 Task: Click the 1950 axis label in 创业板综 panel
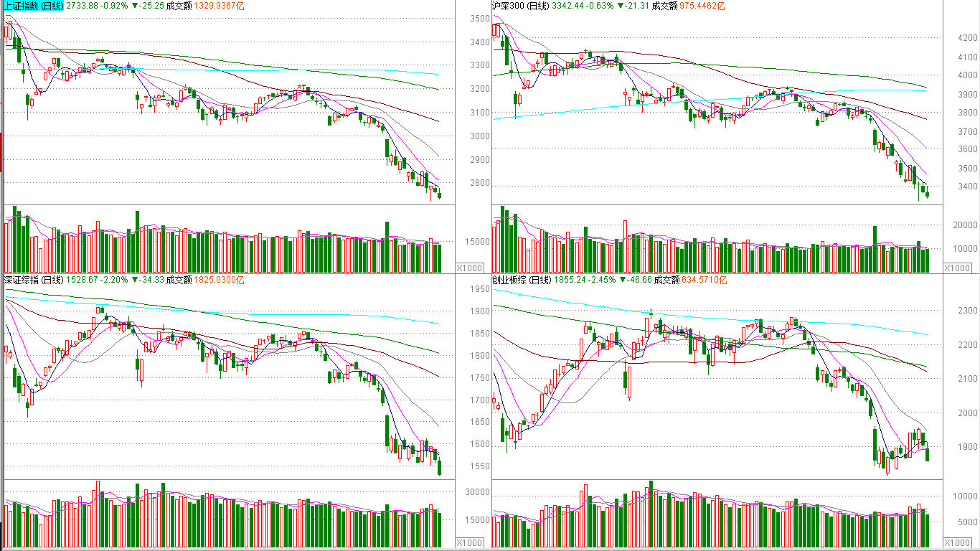pos(480,289)
